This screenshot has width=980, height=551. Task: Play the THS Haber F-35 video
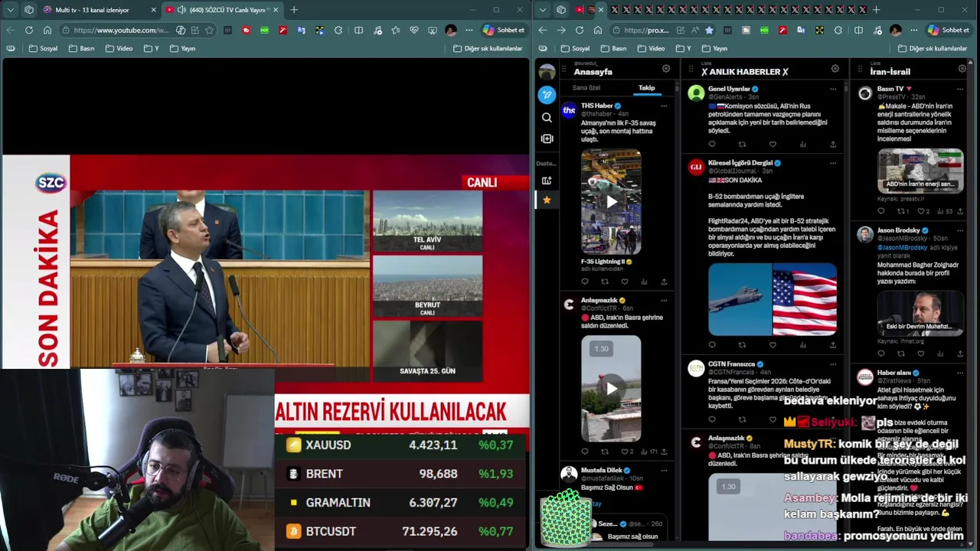click(x=611, y=202)
